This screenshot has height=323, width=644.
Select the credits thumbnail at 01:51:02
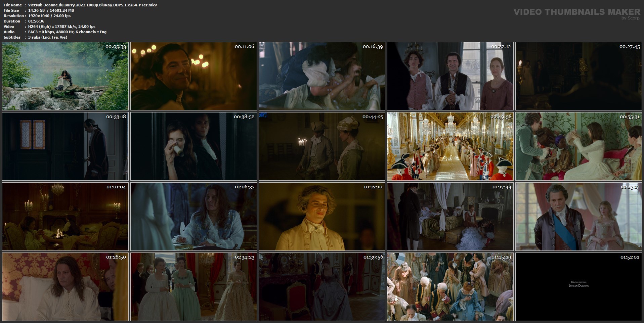point(578,287)
